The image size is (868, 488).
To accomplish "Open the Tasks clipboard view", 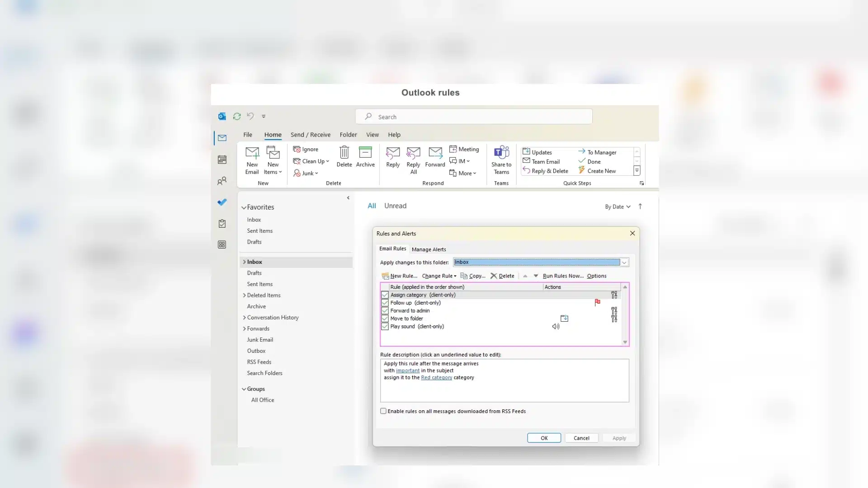I will [x=222, y=224].
